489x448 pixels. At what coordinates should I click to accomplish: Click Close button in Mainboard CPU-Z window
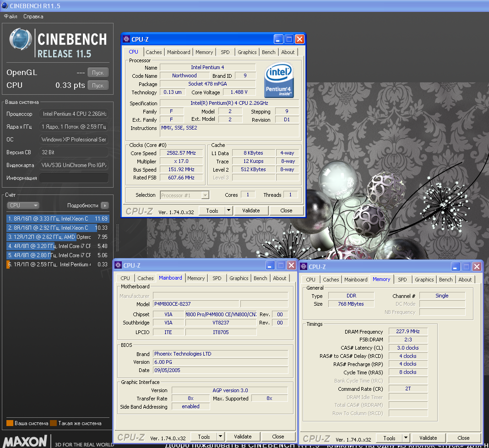[x=278, y=437]
